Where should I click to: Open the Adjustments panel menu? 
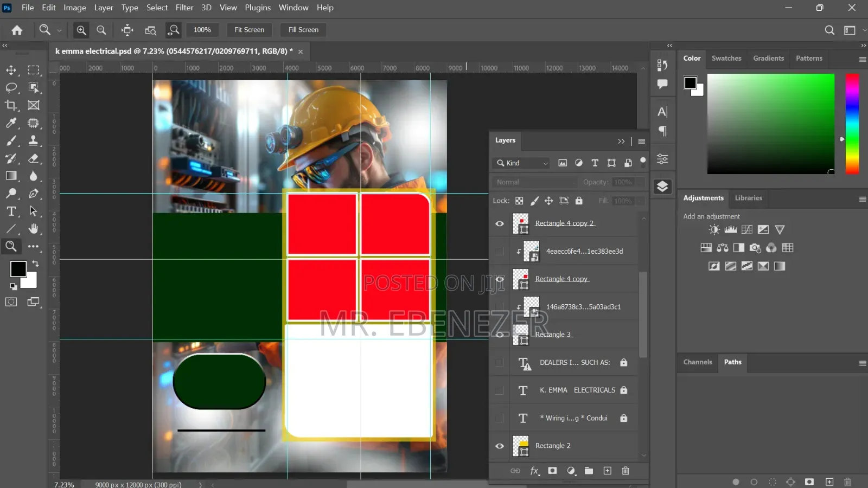862,199
